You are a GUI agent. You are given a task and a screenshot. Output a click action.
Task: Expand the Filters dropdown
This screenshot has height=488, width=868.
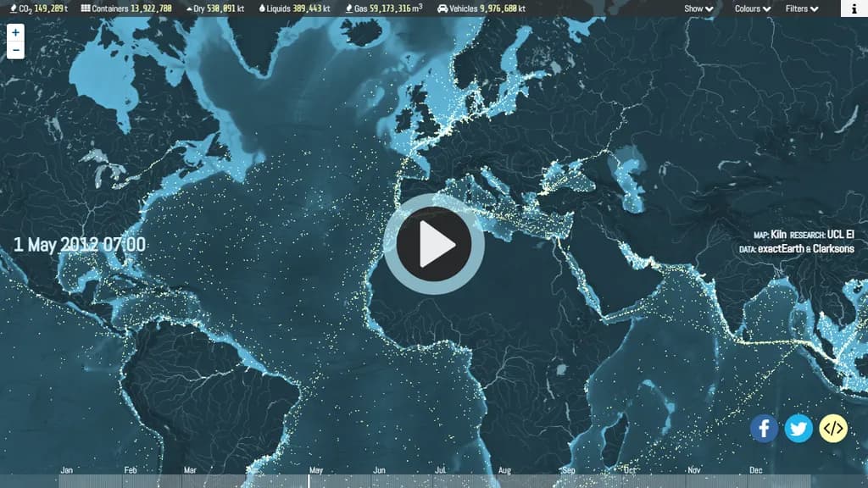801,8
